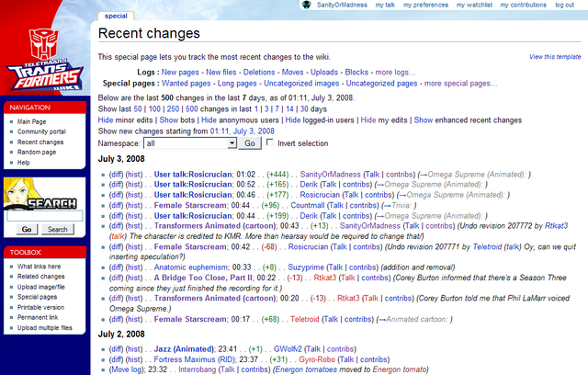Open my talk page
The height and width of the screenshot is (375, 588).
tap(385, 5)
